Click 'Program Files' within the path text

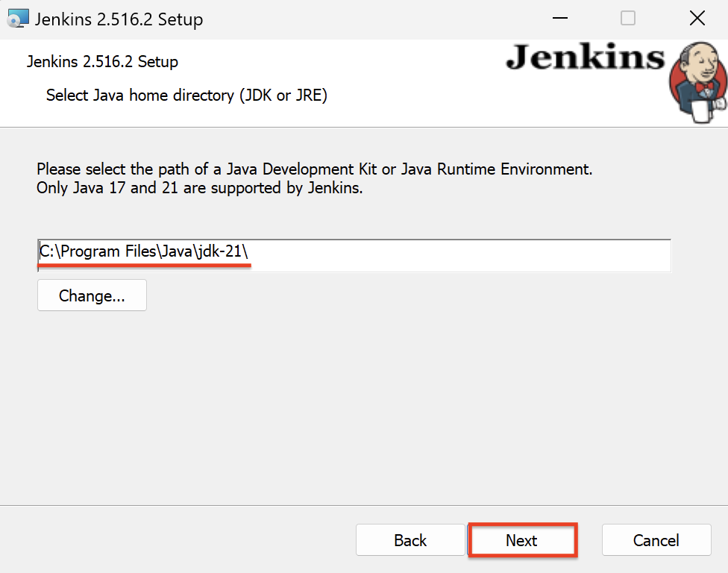pyautogui.click(x=108, y=252)
